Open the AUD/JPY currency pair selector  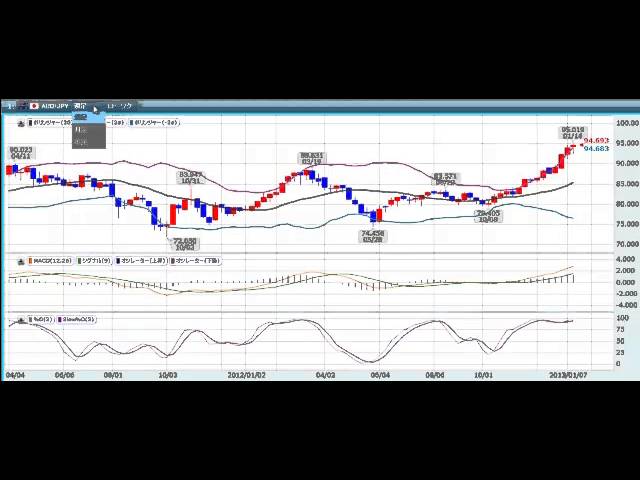[54, 106]
